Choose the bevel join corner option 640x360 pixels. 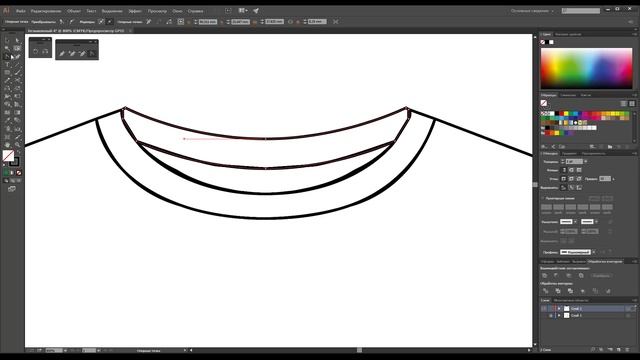579,179
